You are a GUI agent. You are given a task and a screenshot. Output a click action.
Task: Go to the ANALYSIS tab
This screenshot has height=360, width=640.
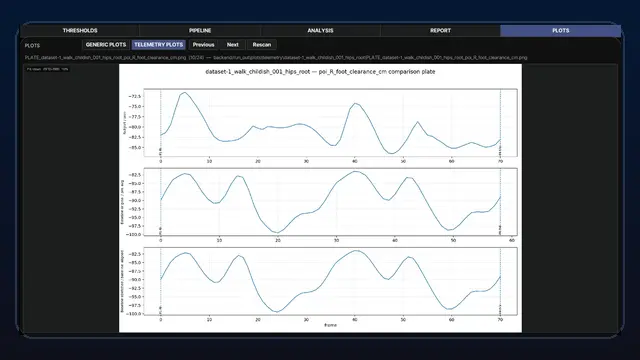point(320,31)
